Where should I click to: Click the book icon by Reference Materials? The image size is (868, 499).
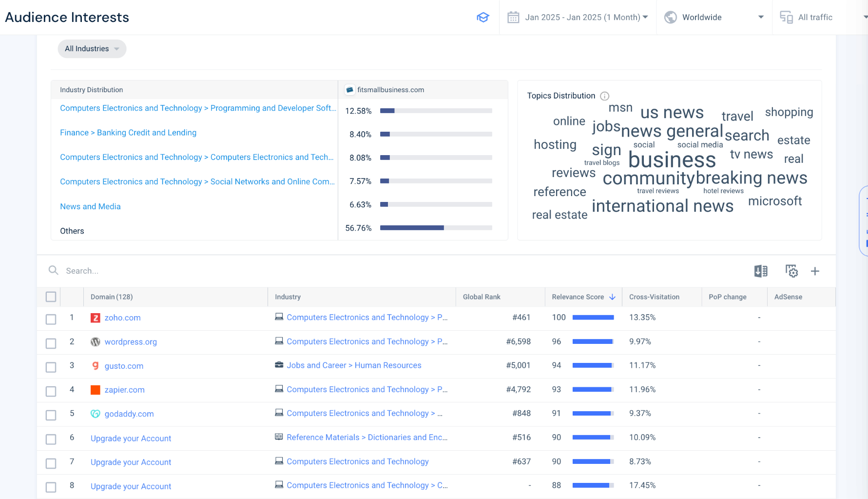point(279,437)
